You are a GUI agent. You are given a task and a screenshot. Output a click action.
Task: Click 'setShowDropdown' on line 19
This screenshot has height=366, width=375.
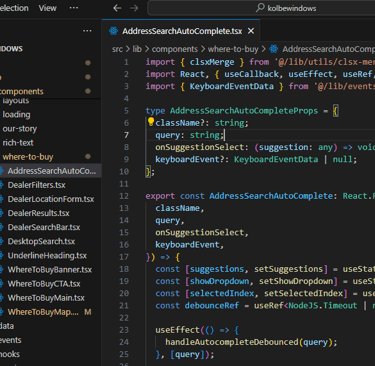[296, 281]
